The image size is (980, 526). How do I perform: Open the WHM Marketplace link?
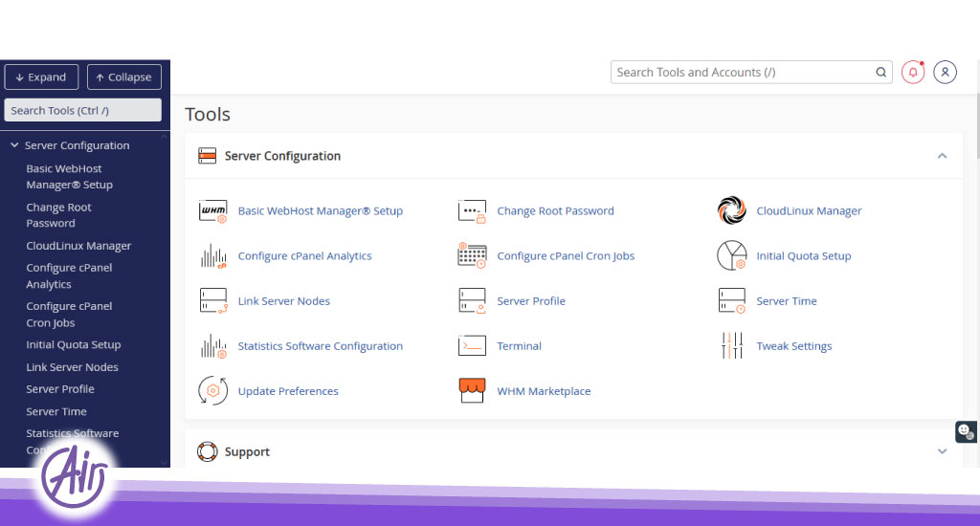tap(544, 391)
